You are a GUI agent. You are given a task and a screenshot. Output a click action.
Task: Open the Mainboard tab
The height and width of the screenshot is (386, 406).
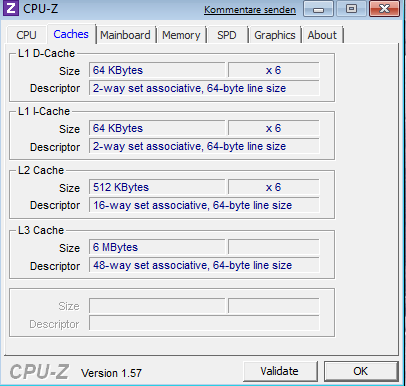125,35
